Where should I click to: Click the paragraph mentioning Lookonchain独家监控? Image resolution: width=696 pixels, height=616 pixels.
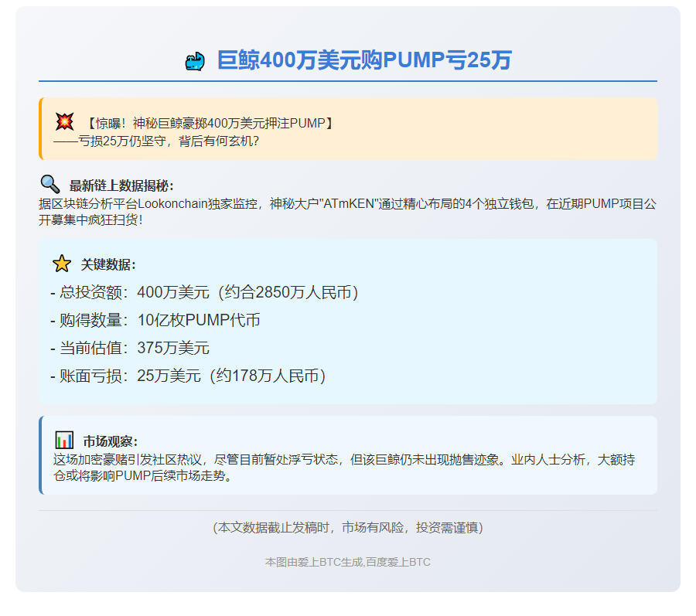coord(347,212)
